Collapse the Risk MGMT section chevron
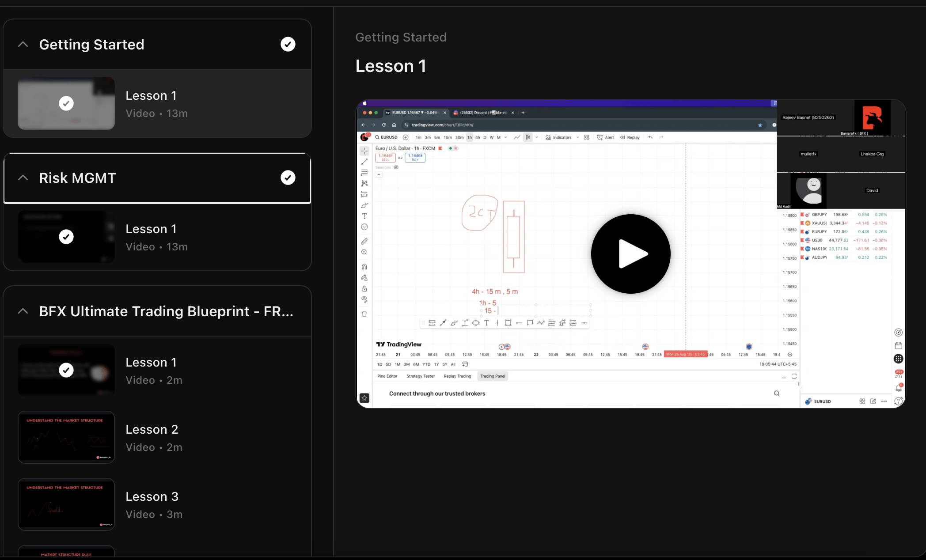 click(x=23, y=178)
